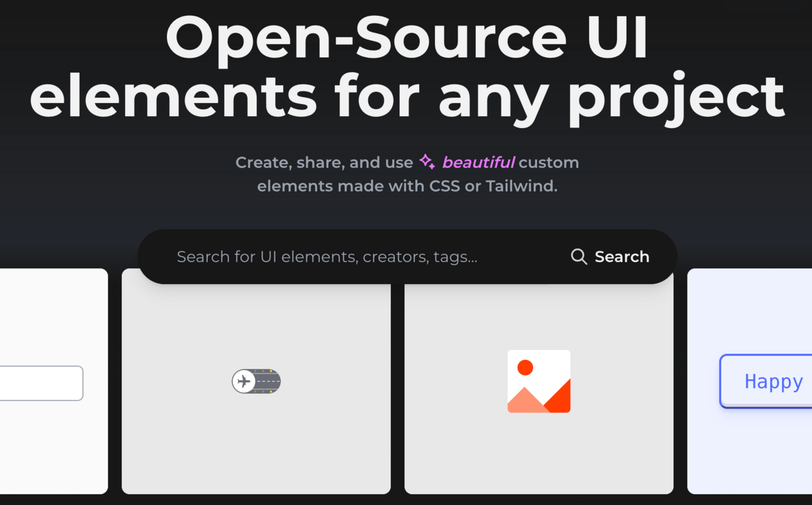Open the lavender 'Happy' button card
The width and height of the screenshot is (812, 505).
pos(749,452)
